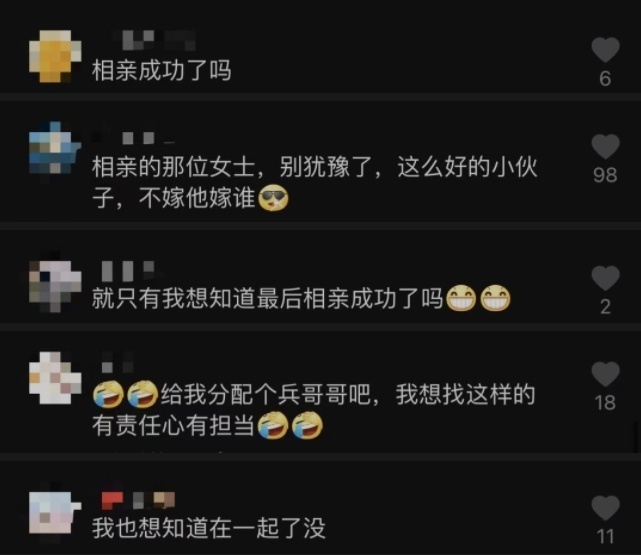641x555 pixels.
Task: View the gray avatar next to '就只有我想知道' comment
Action: pyautogui.click(x=55, y=286)
